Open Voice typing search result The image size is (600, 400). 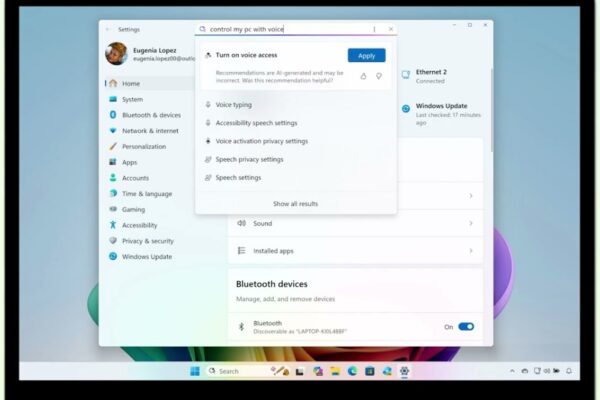click(296, 105)
